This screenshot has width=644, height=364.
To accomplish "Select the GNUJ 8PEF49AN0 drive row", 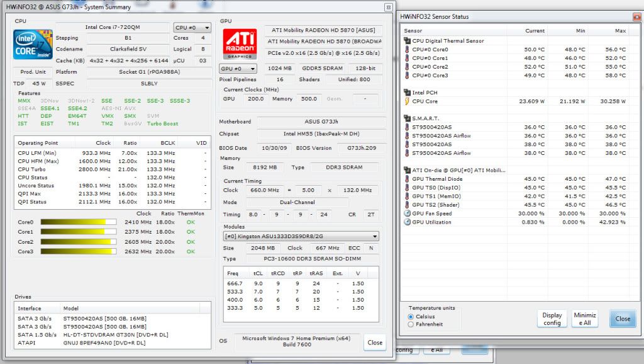I will 113,343.
